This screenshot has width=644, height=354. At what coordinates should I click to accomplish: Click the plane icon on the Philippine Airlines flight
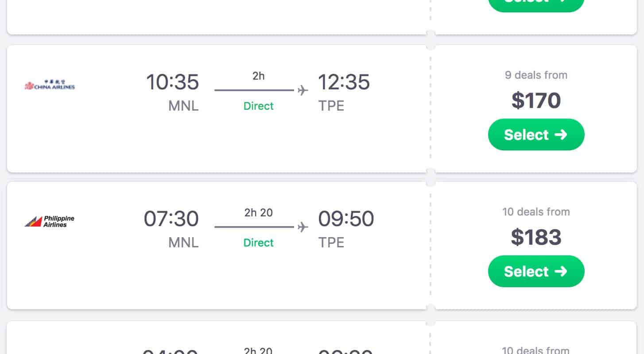point(303,227)
